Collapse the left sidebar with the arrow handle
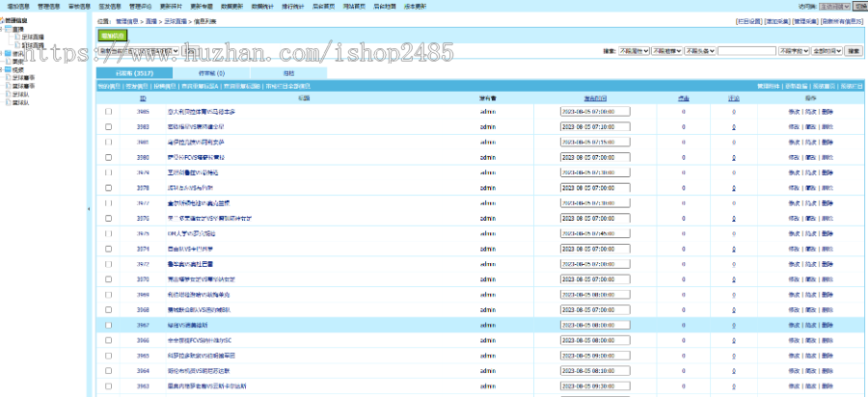This screenshot has height=397, width=868. tap(89, 209)
